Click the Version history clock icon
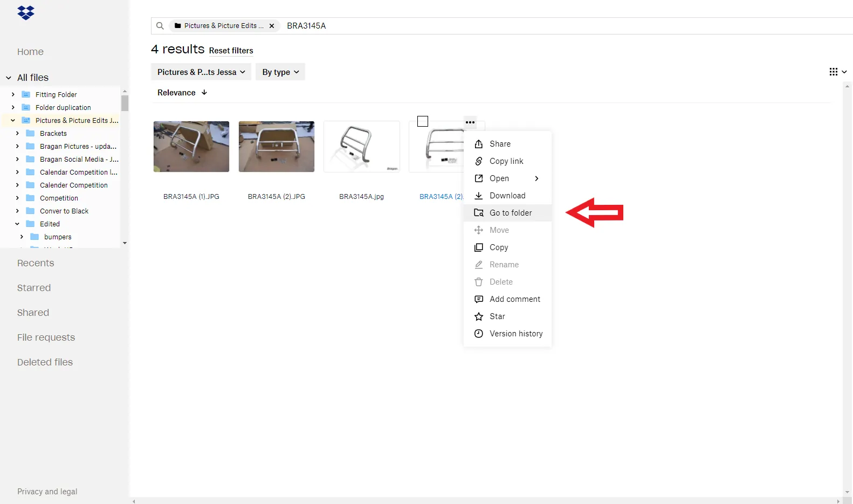The image size is (853, 504). [x=479, y=334]
